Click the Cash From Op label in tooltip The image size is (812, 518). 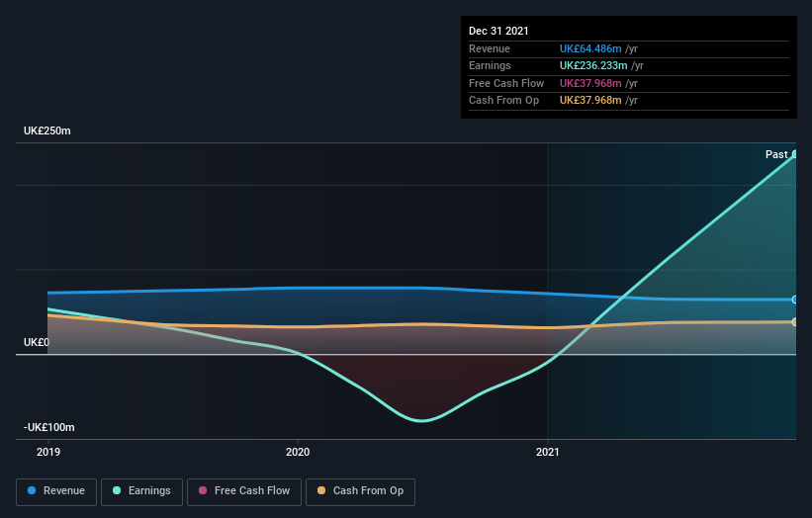point(503,101)
